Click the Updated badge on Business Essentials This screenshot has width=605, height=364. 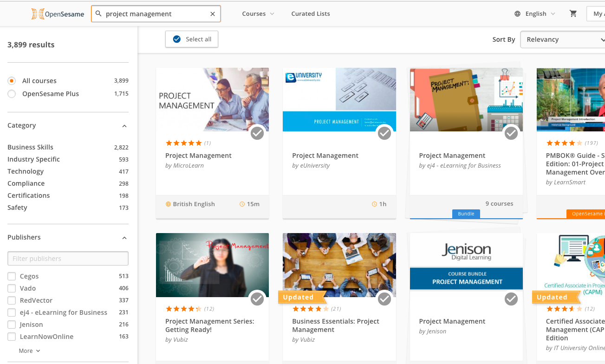tap(302, 297)
